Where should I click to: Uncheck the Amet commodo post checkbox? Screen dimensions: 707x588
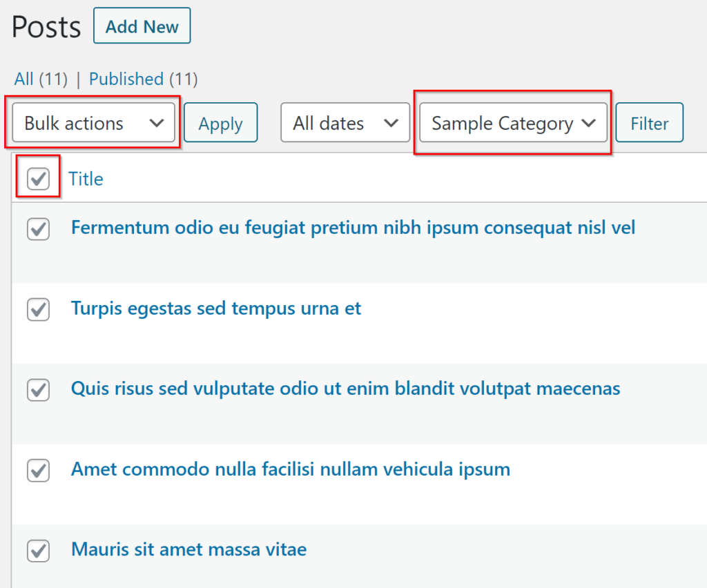click(38, 471)
